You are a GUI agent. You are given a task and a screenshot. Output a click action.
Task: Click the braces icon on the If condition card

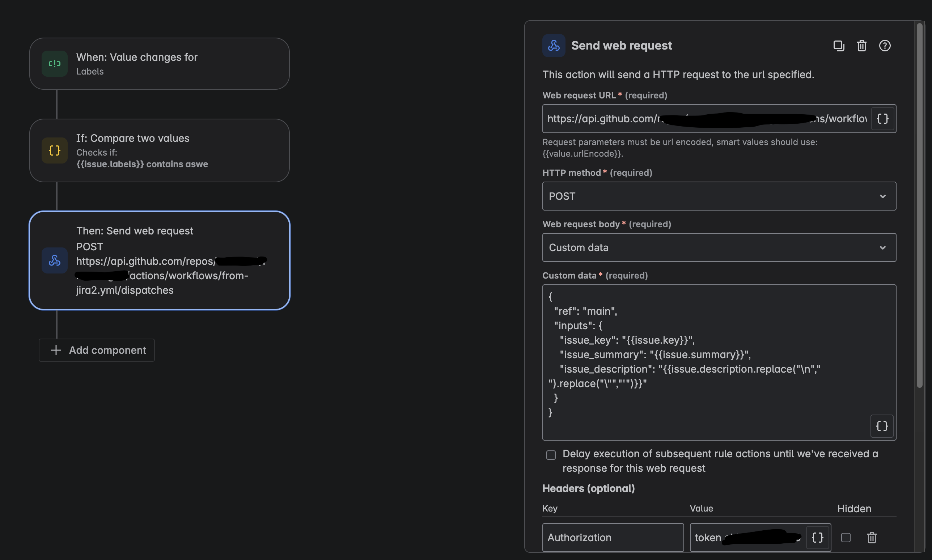pyautogui.click(x=54, y=150)
